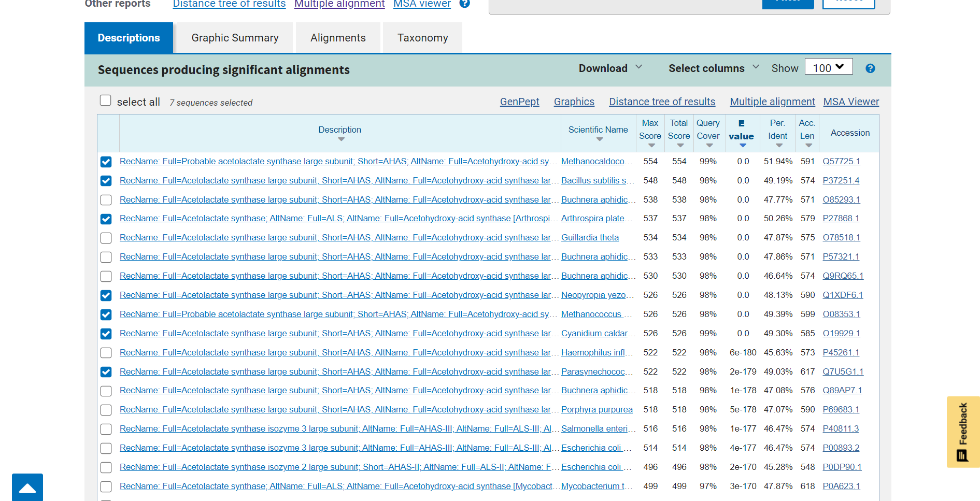Open accession P27868.1

tap(841, 219)
